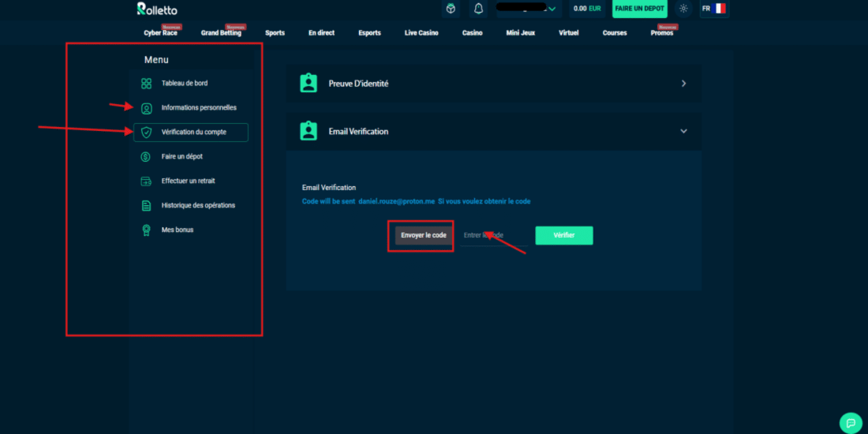Screen dimensions: 868x434
Task: Open the Live Casino tab
Action: [x=421, y=33]
